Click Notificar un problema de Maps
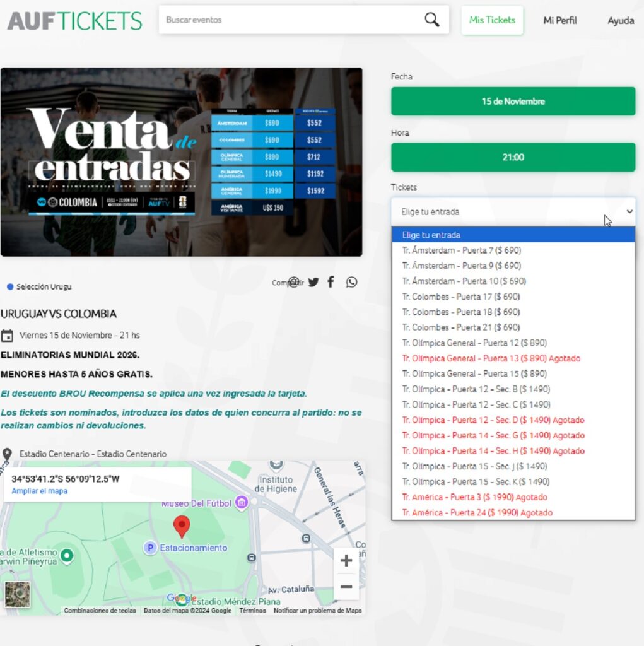Image resolution: width=644 pixels, height=646 pixels. coord(318,611)
